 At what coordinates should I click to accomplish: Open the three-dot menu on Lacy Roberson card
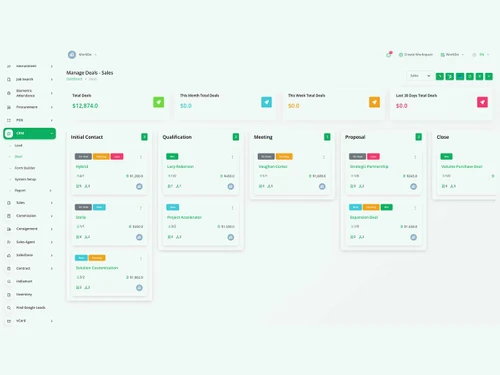(232, 157)
